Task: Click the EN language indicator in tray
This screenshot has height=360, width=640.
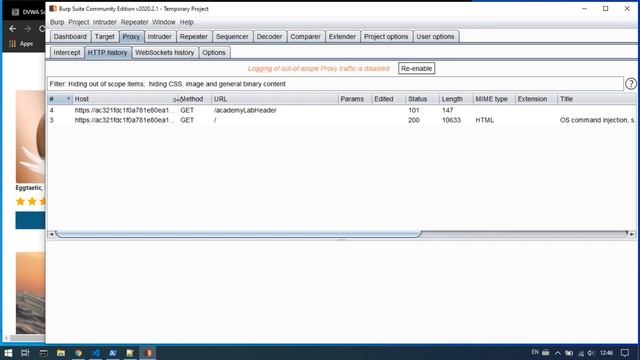Action: tap(535, 352)
